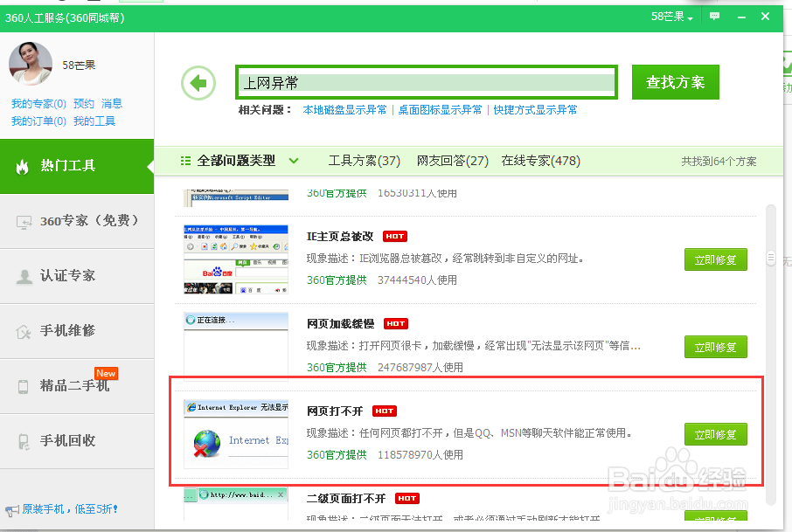The width and height of the screenshot is (792, 532).
Task: Close the 360人工服务 window
Action: pyautogui.click(x=765, y=16)
